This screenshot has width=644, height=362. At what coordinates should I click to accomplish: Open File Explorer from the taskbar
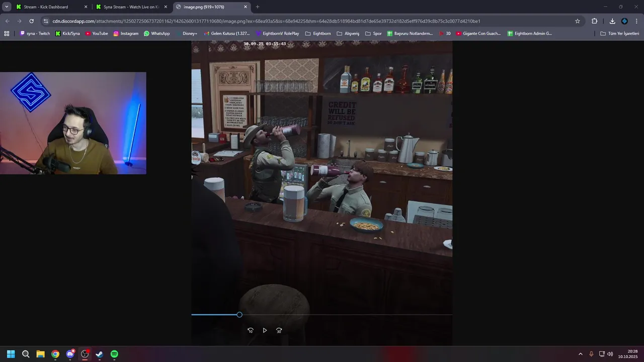point(40,354)
